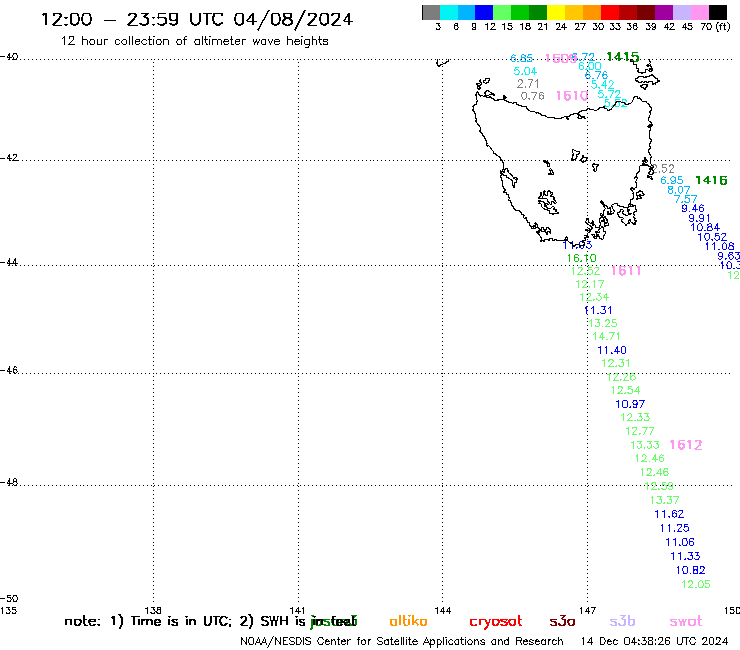Click the 'swot' satellite label

(x=686, y=621)
